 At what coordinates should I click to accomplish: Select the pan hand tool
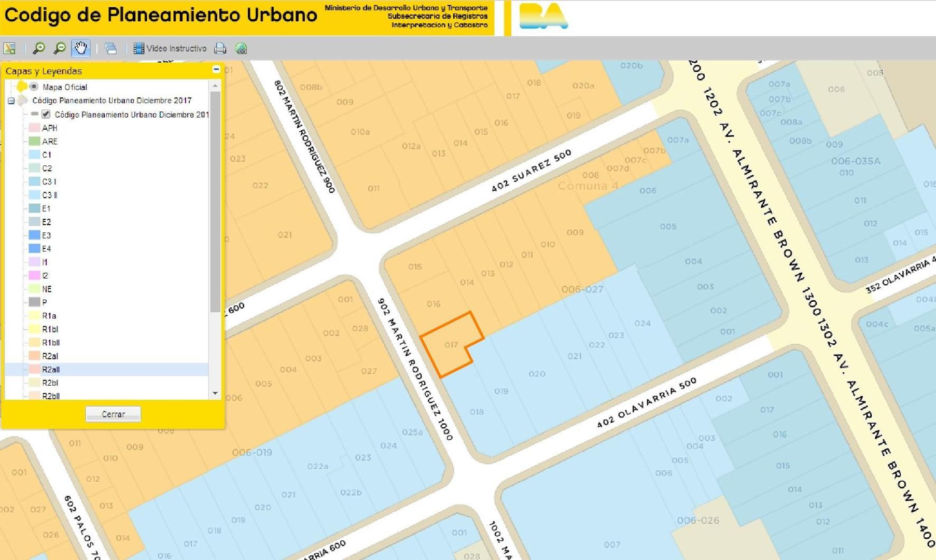pyautogui.click(x=81, y=48)
